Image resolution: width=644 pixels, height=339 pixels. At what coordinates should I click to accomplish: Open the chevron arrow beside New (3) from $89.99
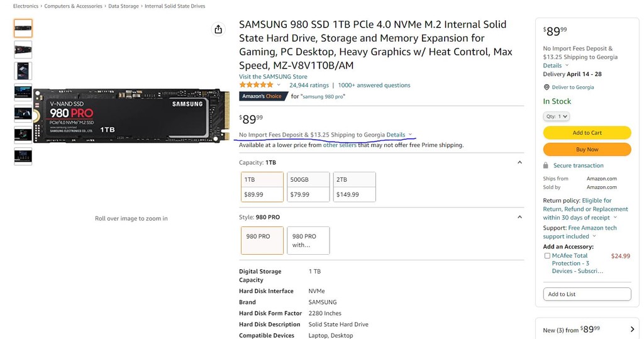tap(632, 329)
